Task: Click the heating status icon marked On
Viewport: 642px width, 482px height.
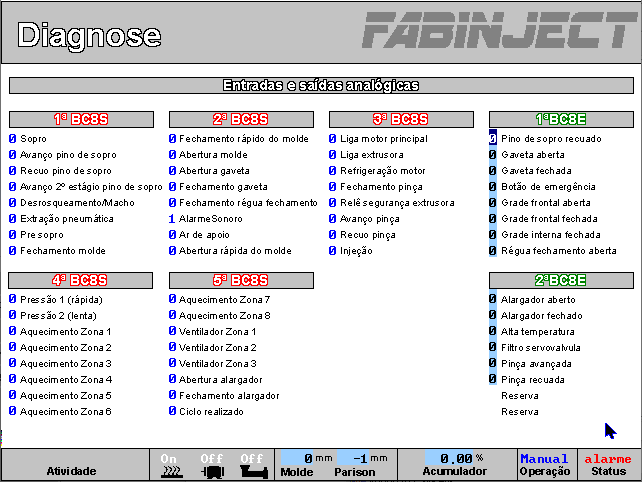Action: [170, 464]
